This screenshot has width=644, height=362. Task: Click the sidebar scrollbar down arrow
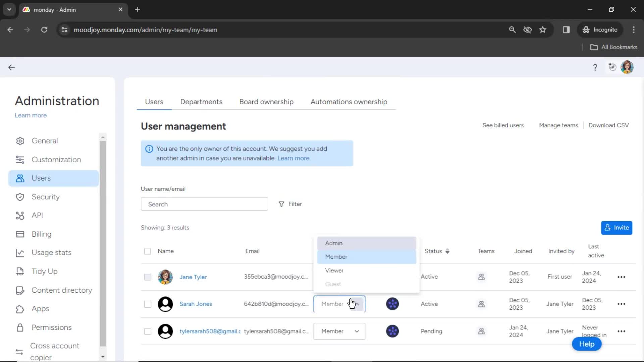point(103,357)
